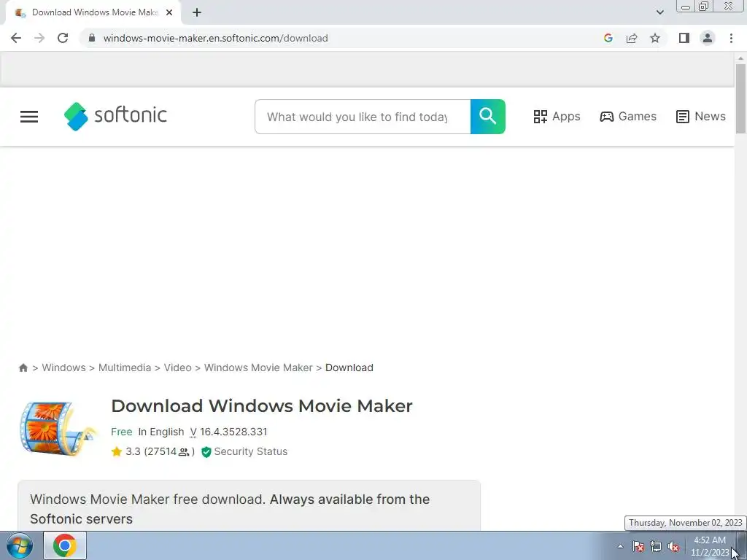Open the Chrome profile avatar
The width and height of the screenshot is (747, 560).
pos(708,38)
